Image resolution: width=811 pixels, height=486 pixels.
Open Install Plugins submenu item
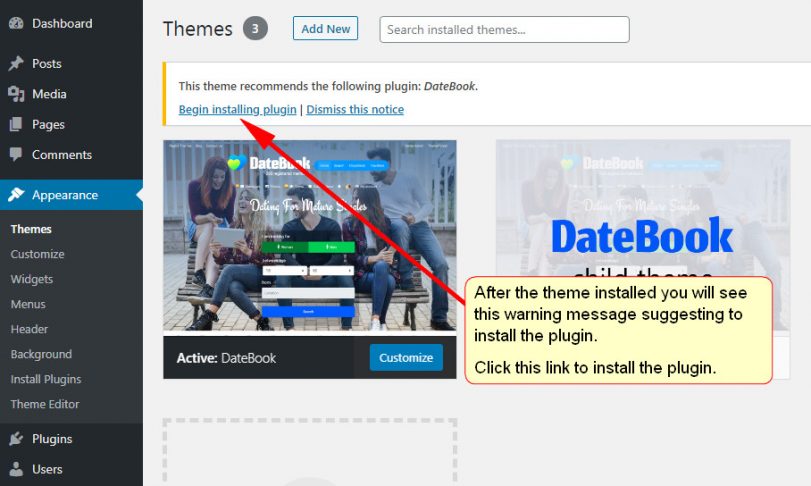tap(46, 379)
